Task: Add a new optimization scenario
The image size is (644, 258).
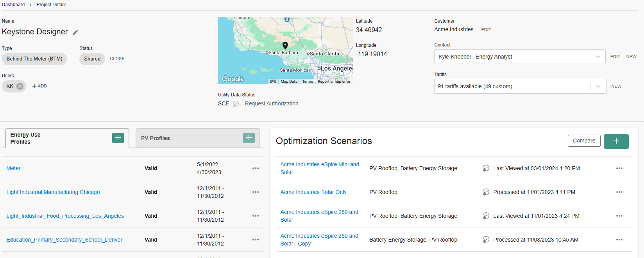Action: point(616,141)
